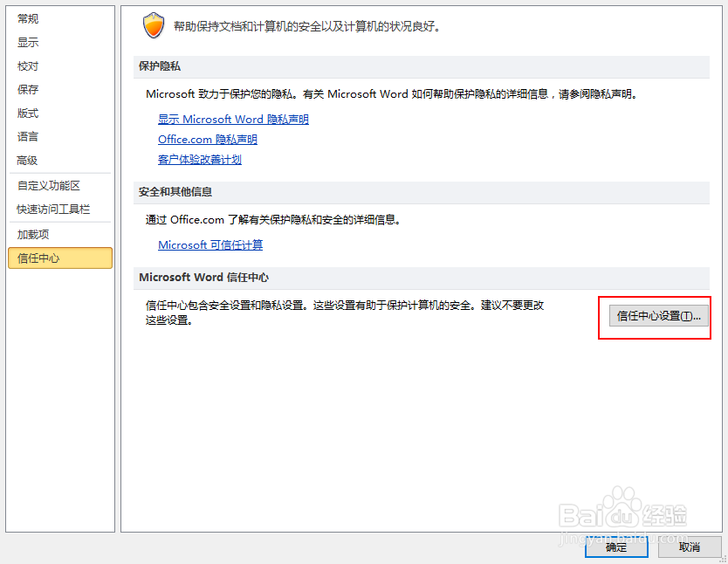728x564 pixels.
Task: Click the Microsoft 致力于保护您的隐私 sentence
Action: [392, 94]
